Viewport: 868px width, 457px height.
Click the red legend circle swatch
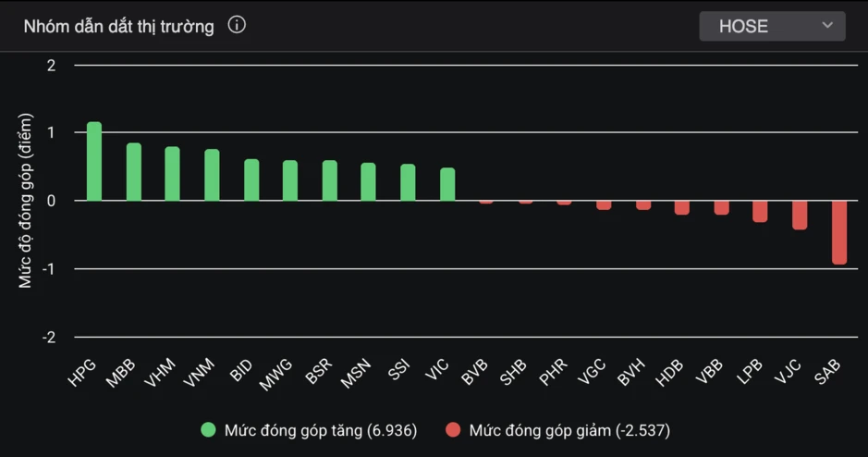click(453, 430)
